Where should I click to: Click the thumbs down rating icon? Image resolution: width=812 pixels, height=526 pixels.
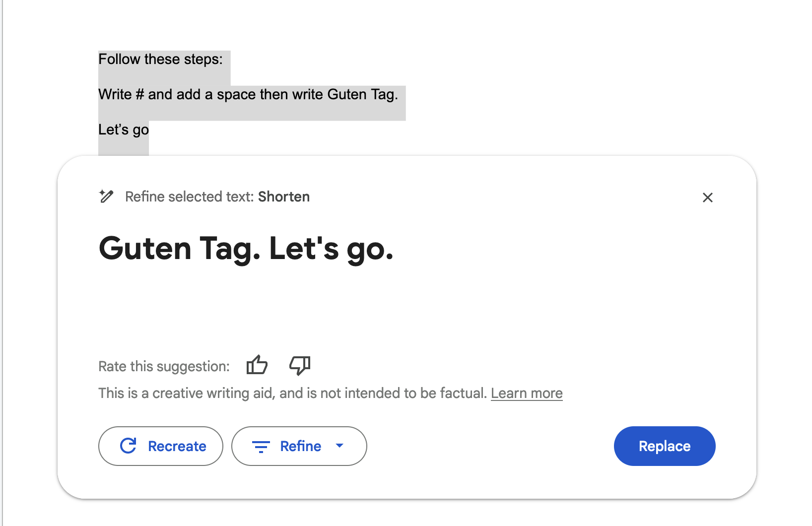click(x=300, y=366)
